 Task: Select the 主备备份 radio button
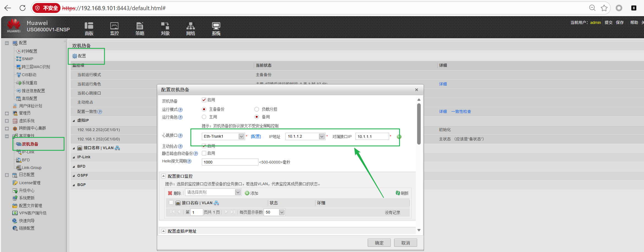(x=204, y=109)
